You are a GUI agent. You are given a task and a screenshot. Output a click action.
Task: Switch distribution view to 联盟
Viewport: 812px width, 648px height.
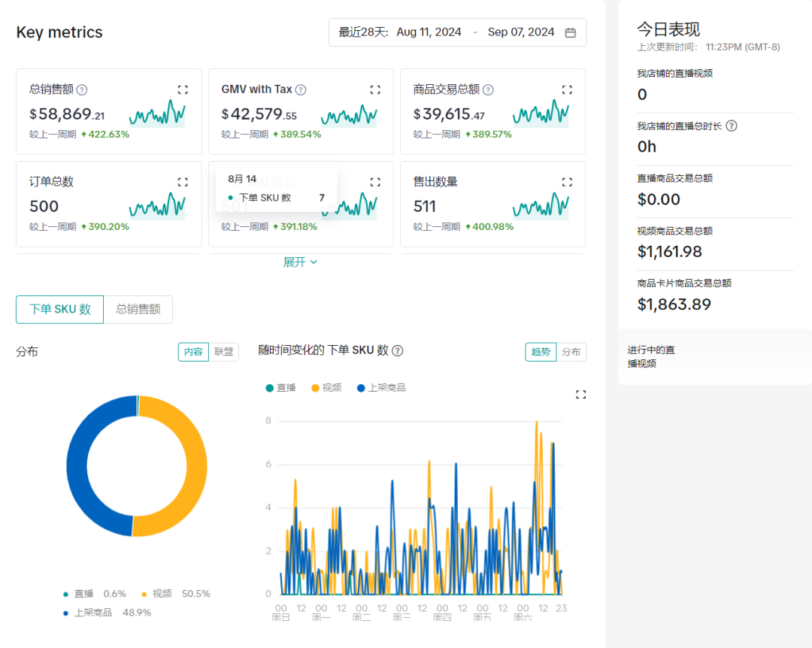click(224, 352)
